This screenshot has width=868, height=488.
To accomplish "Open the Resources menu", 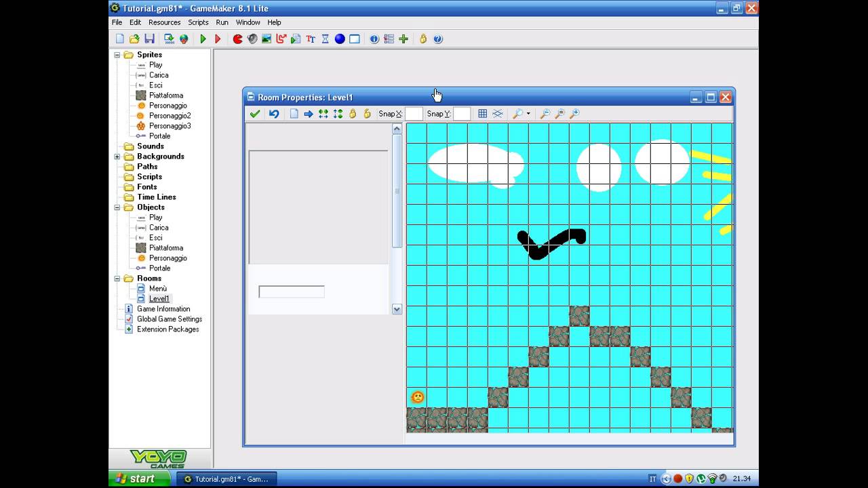I will tap(165, 22).
